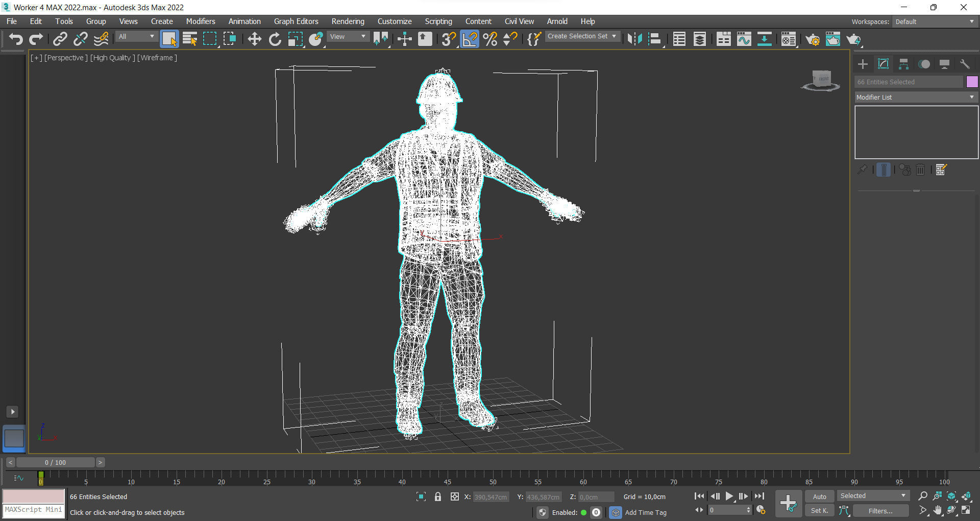
Task: Switch to Modify command panel tab
Action: click(x=883, y=64)
